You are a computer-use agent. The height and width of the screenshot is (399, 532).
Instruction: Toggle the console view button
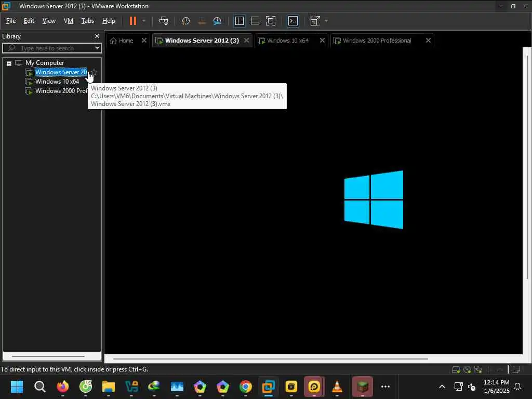click(x=293, y=21)
